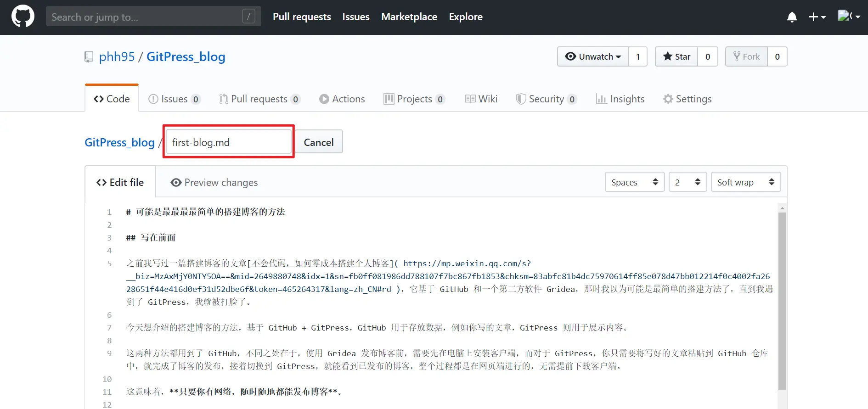Open the indent size 2 dropdown
The height and width of the screenshot is (409, 868).
(688, 182)
